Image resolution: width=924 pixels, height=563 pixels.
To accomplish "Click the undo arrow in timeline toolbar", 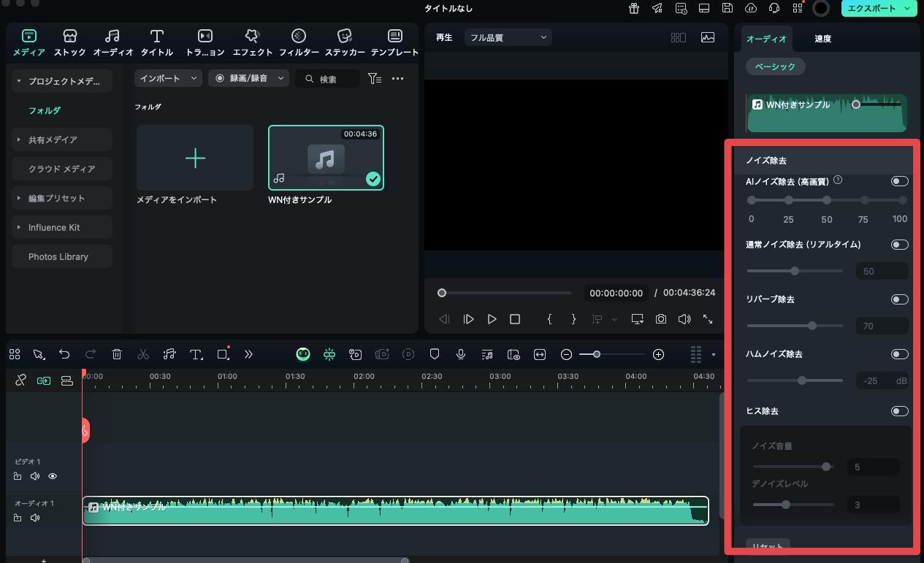I will tap(64, 354).
